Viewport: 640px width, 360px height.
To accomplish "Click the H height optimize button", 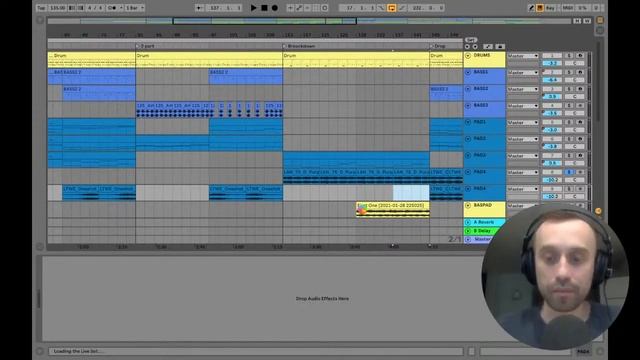I will click(577, 21).
